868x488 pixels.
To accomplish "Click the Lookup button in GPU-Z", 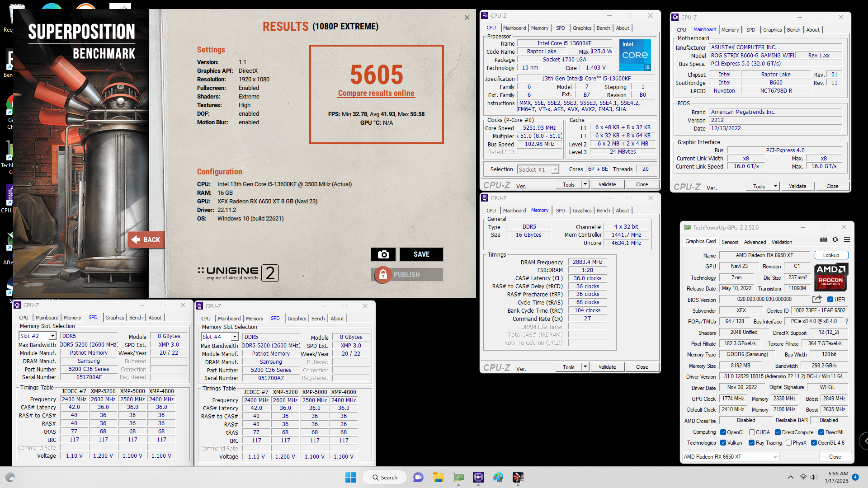I will click(x=831, y=255).
